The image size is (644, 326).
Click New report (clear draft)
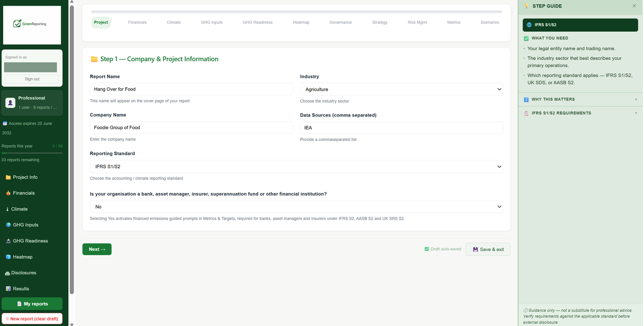tap(32, 319)
